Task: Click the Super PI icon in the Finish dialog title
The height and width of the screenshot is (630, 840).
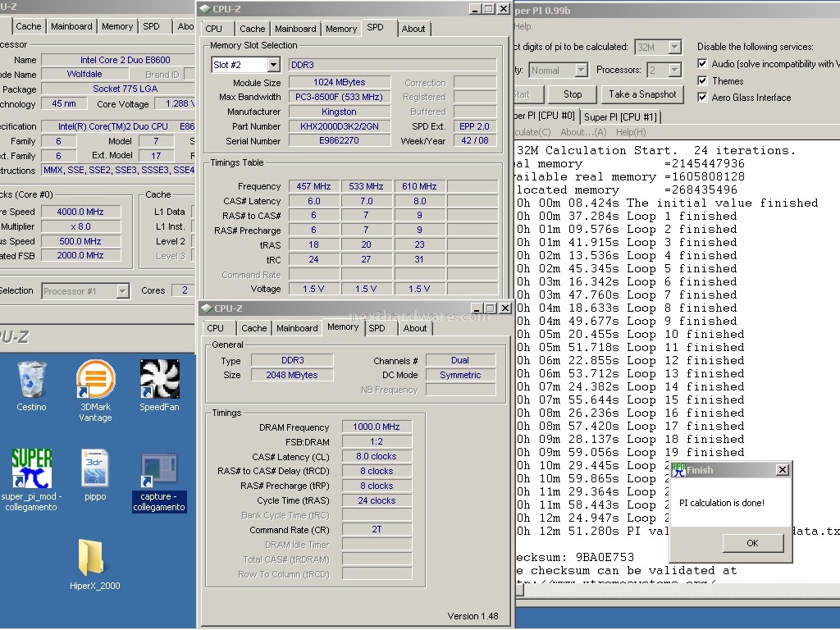Action: click(678, 470)
